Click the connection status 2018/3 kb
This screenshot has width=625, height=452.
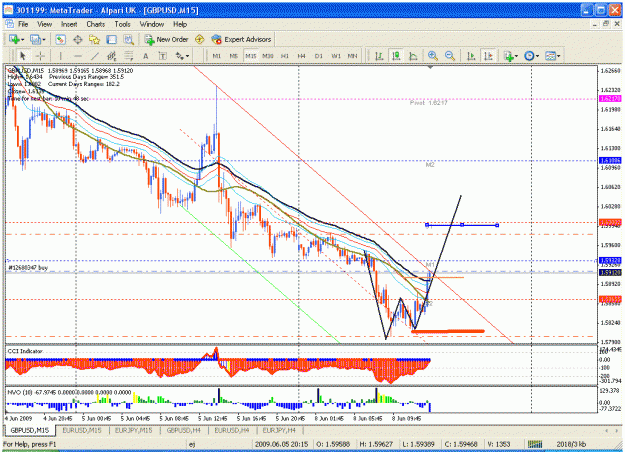pyautogui.click(x=571, y=444)
